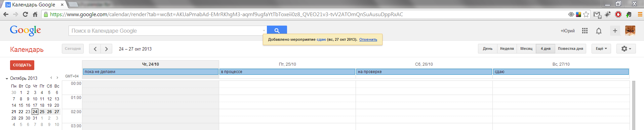644x130 pixels.
Task: Click the colorful squares icon in address bar
Action: (x=578, y=14)
